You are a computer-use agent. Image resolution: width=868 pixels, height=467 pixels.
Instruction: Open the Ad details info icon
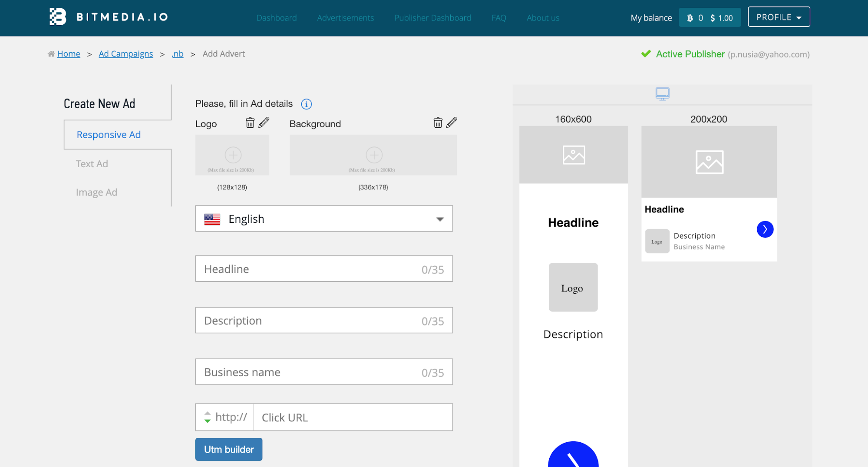click(x=307, y=104)
